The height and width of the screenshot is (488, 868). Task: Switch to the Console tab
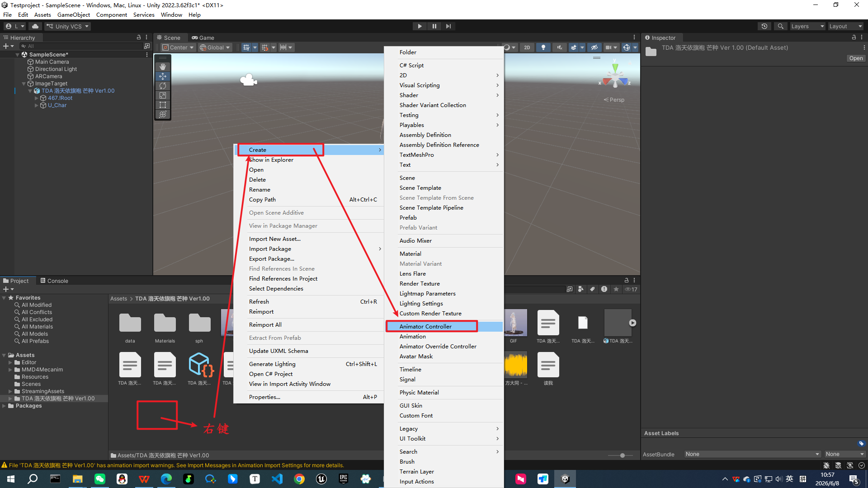[x=54, y=281]
